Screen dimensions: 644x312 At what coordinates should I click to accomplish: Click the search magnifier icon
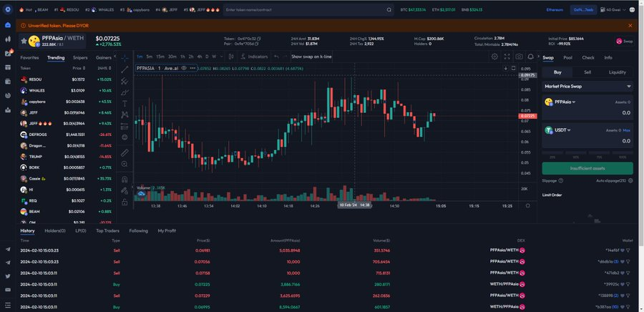tap(389, 9)
